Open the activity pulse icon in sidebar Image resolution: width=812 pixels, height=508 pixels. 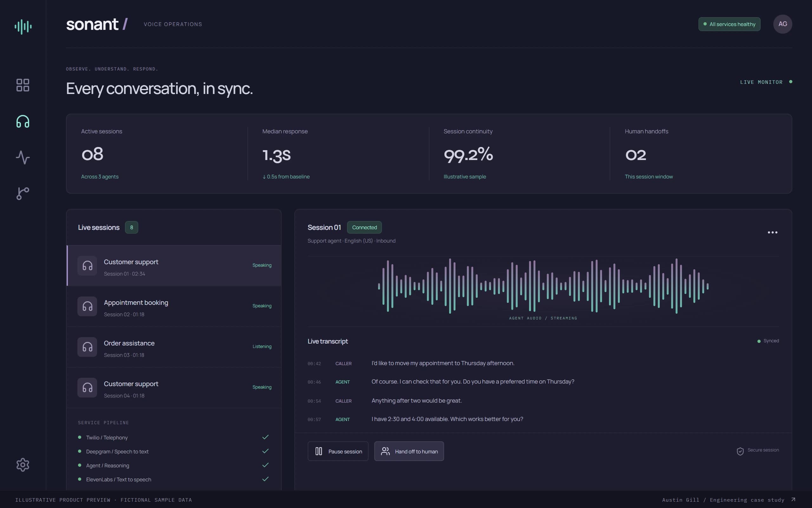point(23,157)
